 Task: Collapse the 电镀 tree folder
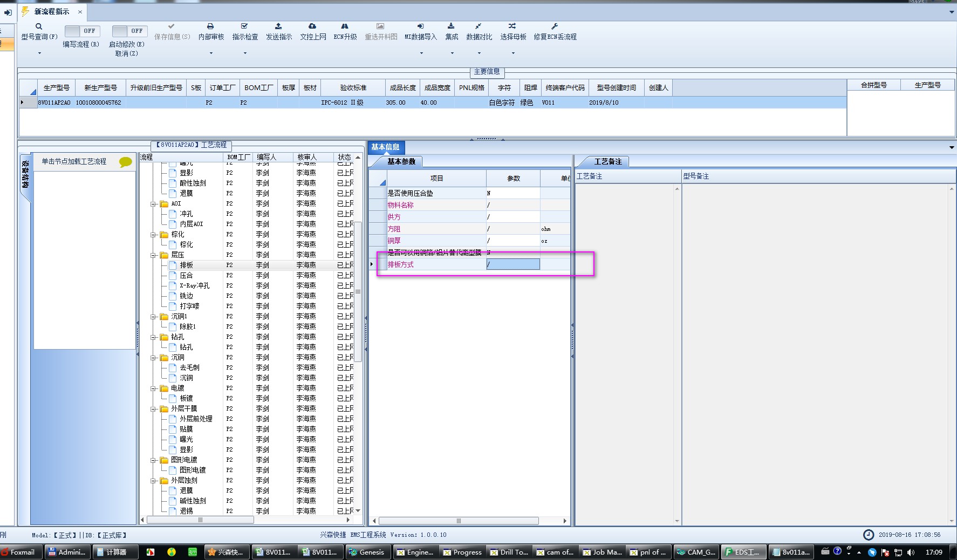(x=153, y=388)
